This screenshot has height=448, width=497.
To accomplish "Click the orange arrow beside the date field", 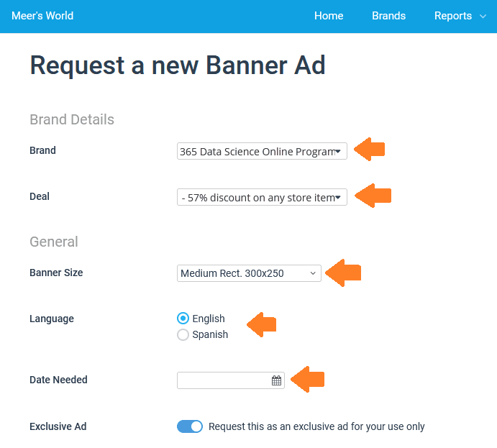I will (x=306, y=379).
